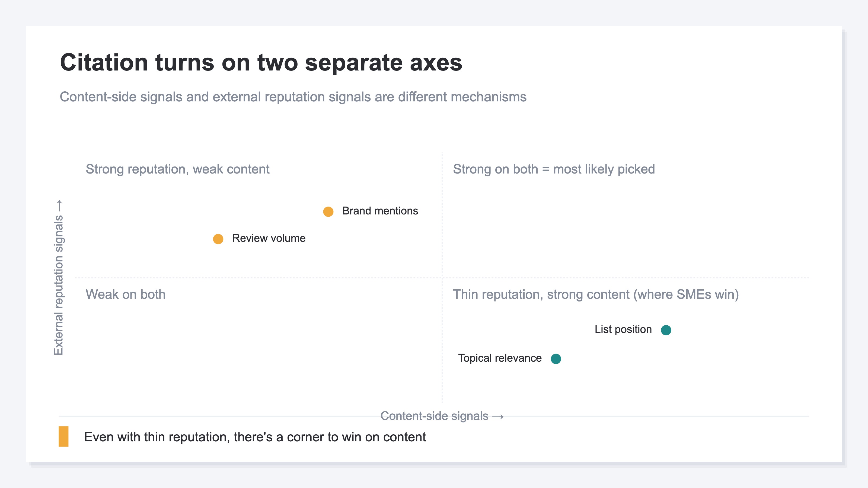
Task: Click the teal Topical relevance dot
Action: click(x=556, y=359)
